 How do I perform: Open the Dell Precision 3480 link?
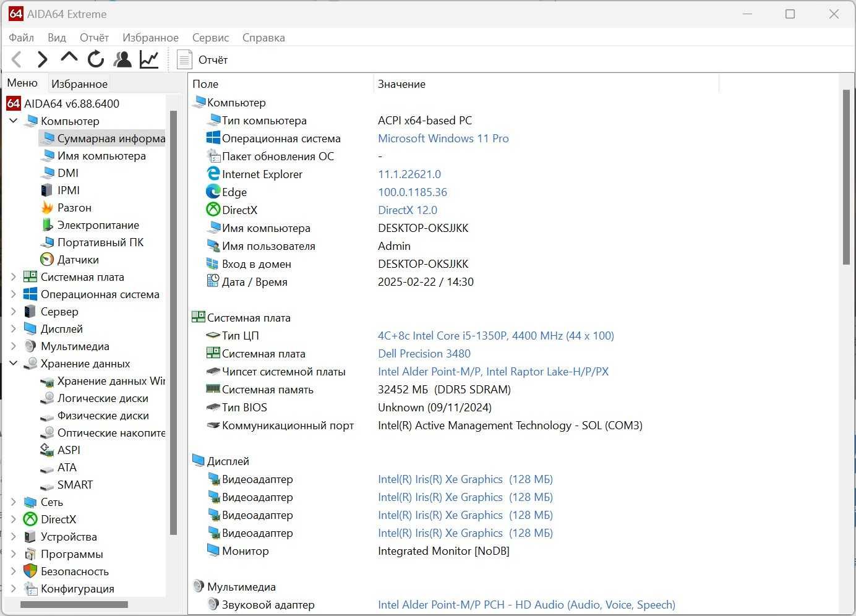coord(424,354)
